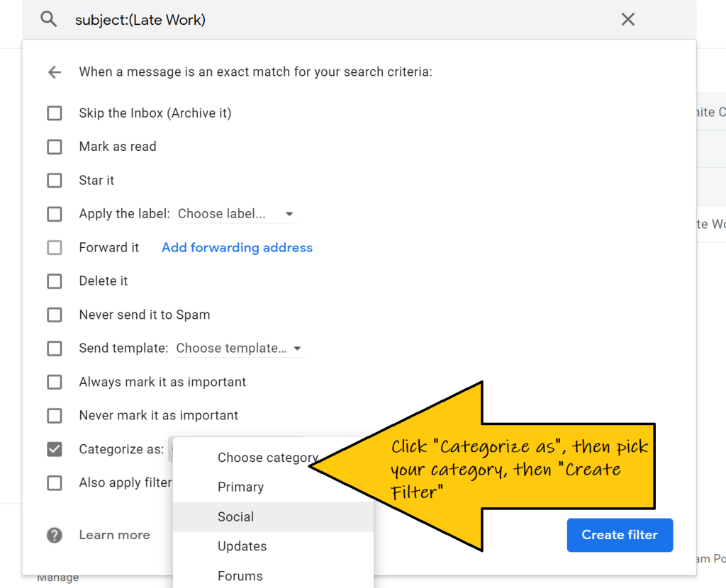Expand the Choose template dropdown

[x=239, y=349]
